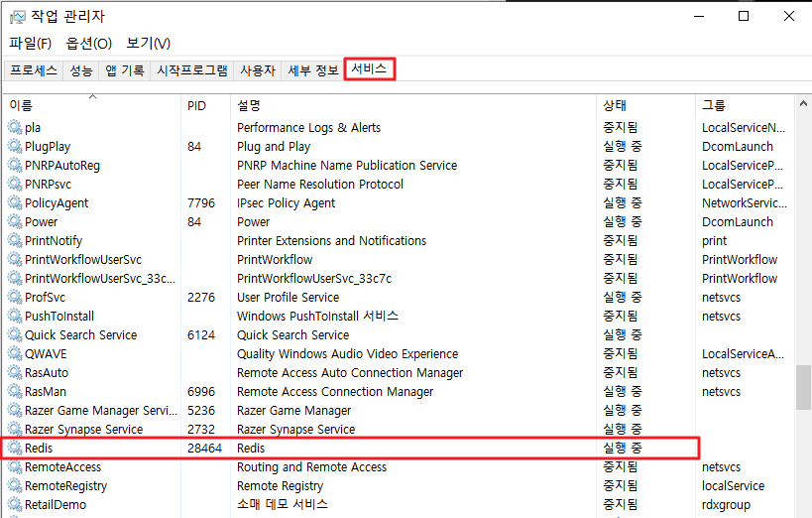Click the 'IPsec Policy Agent' description
Screen dimensions: 812x518
click(x=286, y=203)
